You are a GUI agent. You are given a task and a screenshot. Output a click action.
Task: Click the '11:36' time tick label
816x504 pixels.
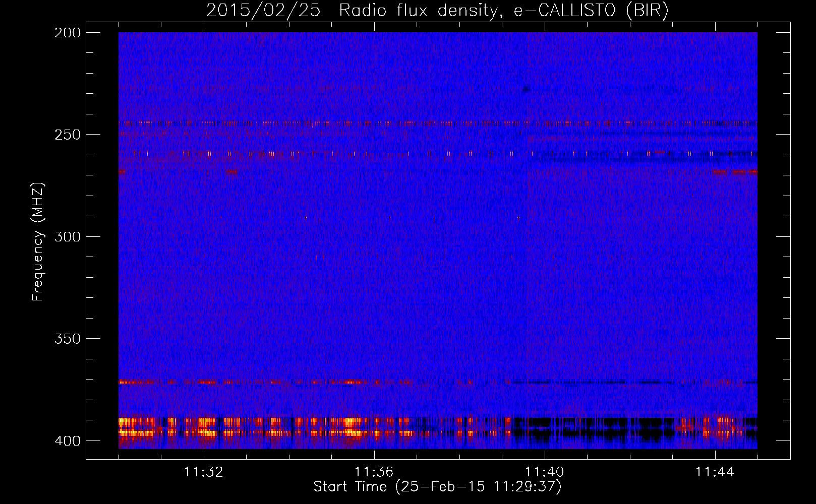pos(374,472)
